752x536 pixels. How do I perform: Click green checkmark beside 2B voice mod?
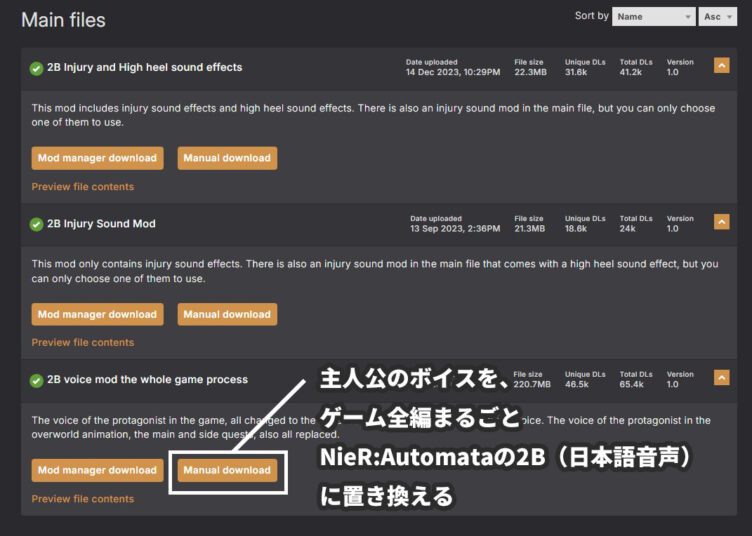[x=37, y=380]
